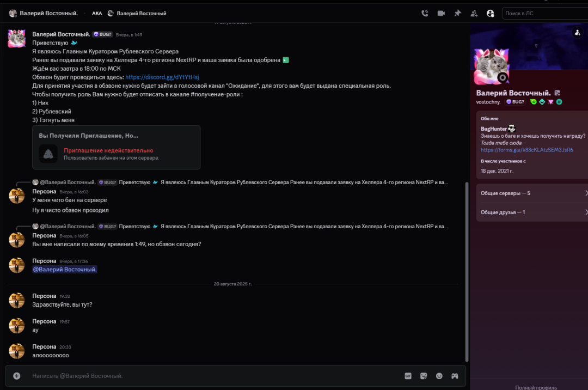Click Персона avatar beside 'Здравствуйте, вы тут?'
Screen dimensions: 588x390
[x=16, y=300]
